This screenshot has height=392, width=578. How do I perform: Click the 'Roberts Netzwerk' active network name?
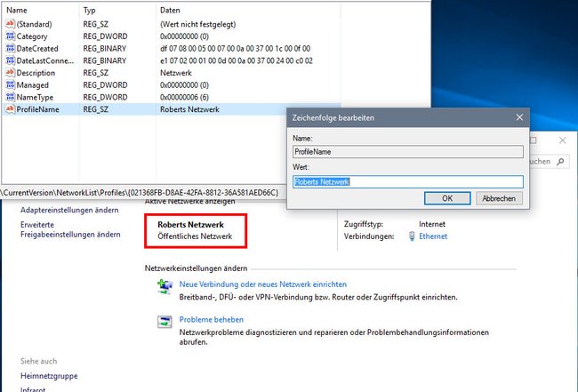coord(190,224)
